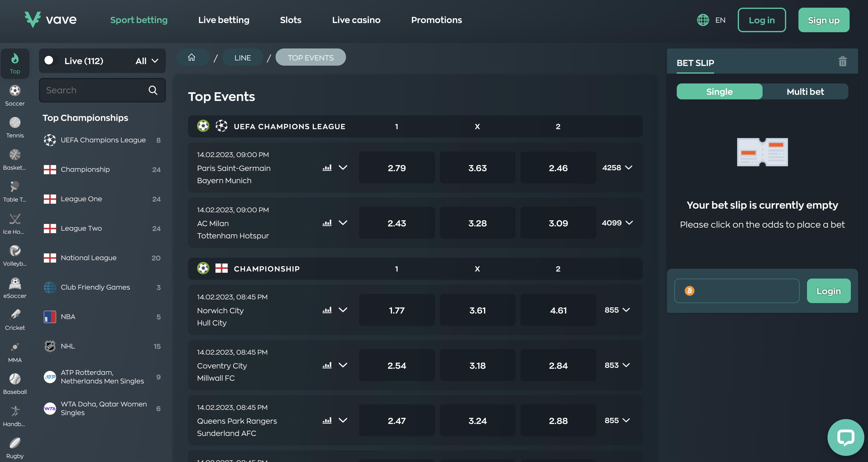
Task: Click the TOP EVENTS breadcrumb
Action: (310, 57)
